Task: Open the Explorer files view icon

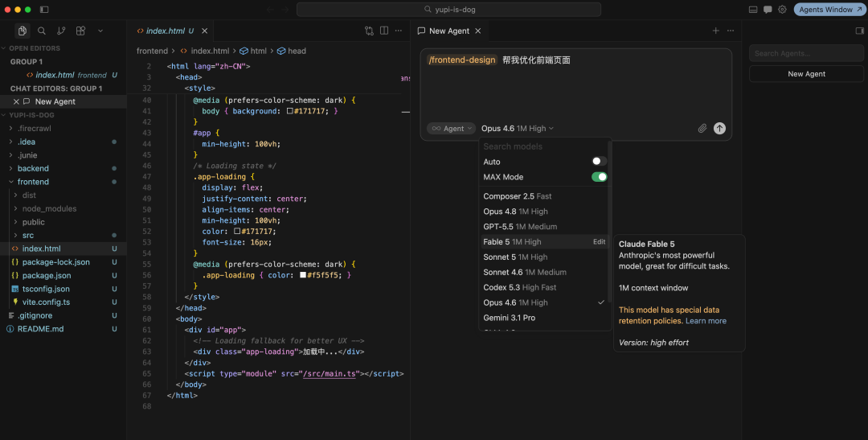Action: pyautogui.click(x=23, y=31)
